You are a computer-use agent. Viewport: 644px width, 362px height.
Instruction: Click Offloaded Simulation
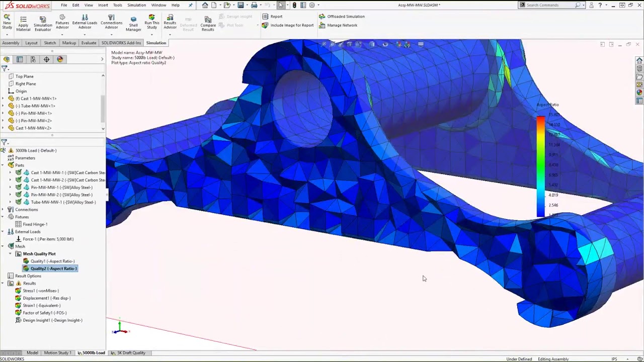342,17
